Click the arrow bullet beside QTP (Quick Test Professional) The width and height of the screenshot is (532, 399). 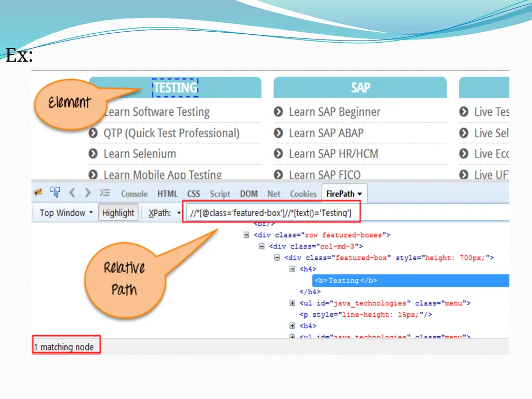click(93, 133)
